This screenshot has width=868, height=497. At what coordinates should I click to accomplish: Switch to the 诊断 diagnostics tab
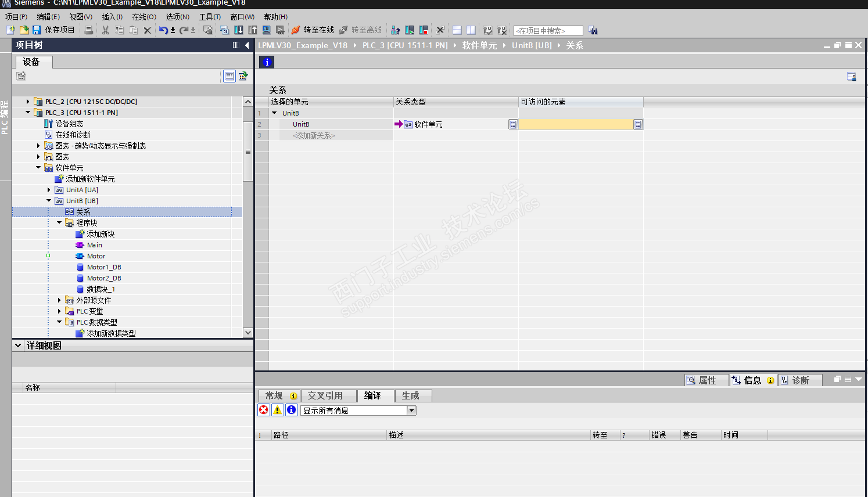point(801,380)
